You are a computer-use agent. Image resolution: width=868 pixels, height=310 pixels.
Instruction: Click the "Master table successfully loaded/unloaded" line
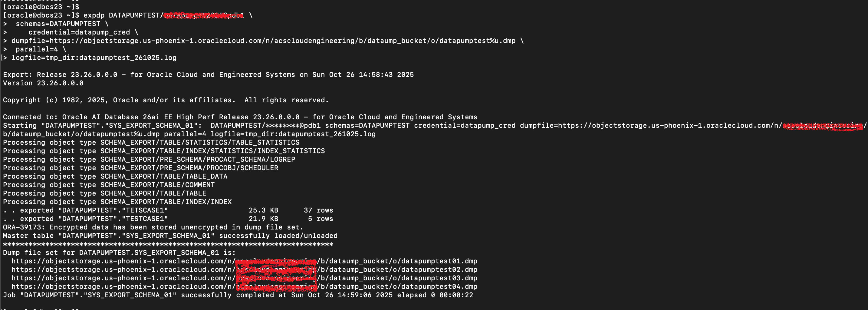170,236
